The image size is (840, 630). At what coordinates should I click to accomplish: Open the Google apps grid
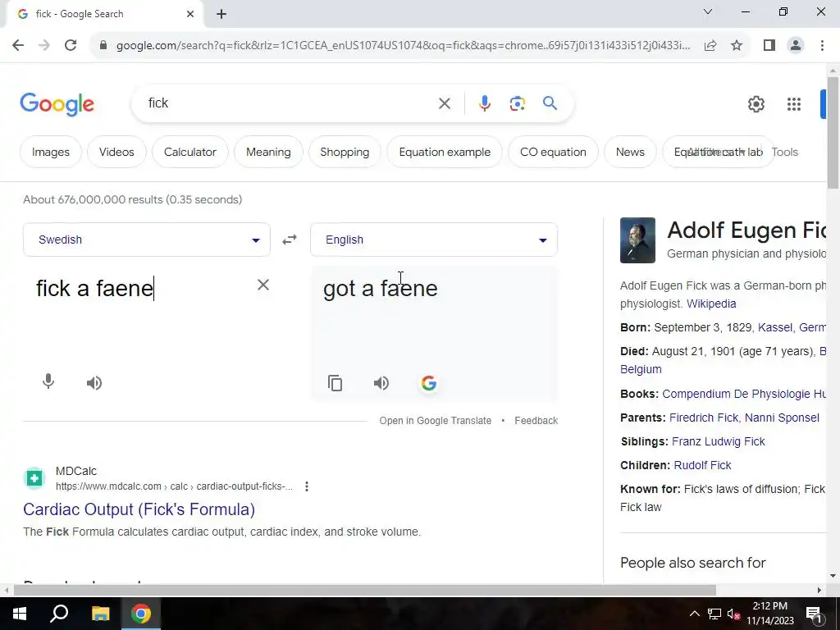pyautogui.click(x=793, y=104)
